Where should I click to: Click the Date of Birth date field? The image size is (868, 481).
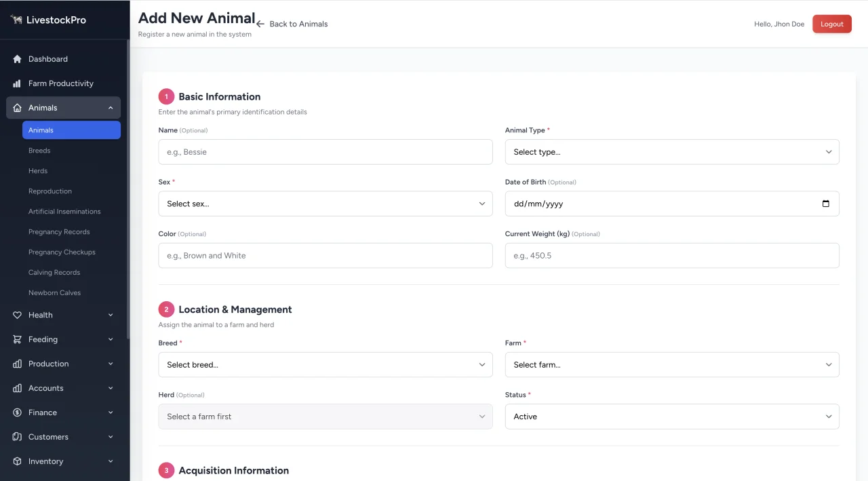point(672,204)
